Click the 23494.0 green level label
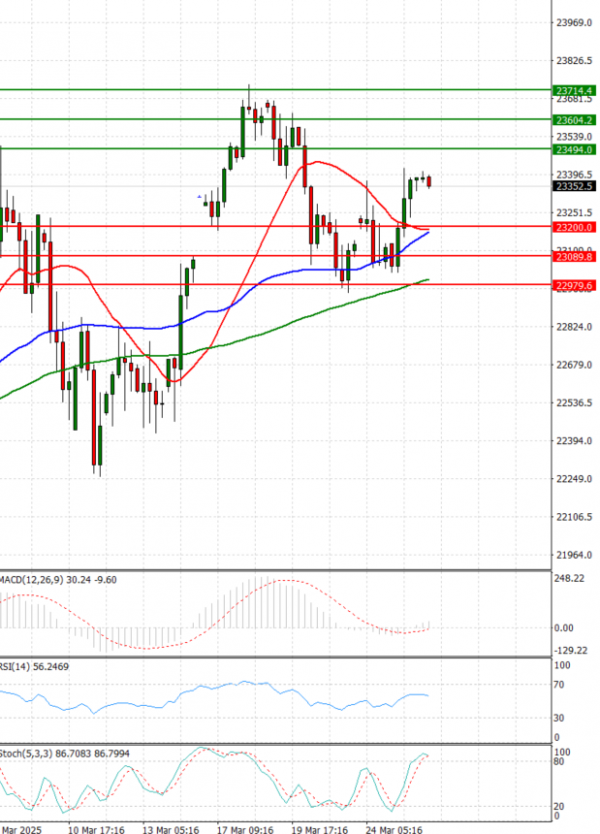This screenshot has width=600, height=834. (574, 149)
